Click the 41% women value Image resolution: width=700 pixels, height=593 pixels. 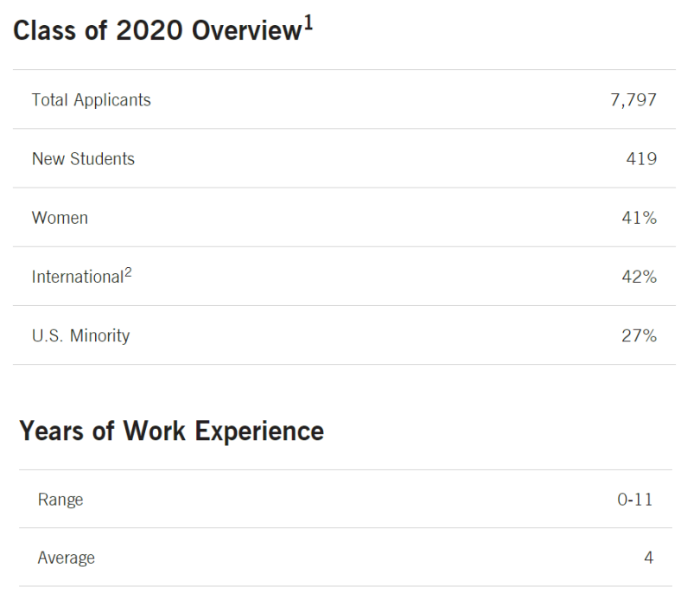639,218
